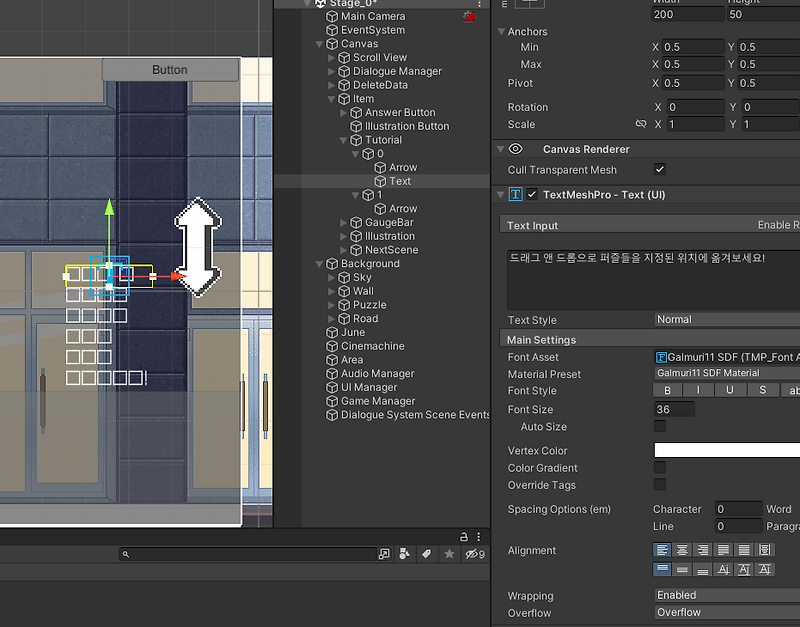Select middle vertical alignment
This screenshot has width=800, height=627.
click(681, 570)
